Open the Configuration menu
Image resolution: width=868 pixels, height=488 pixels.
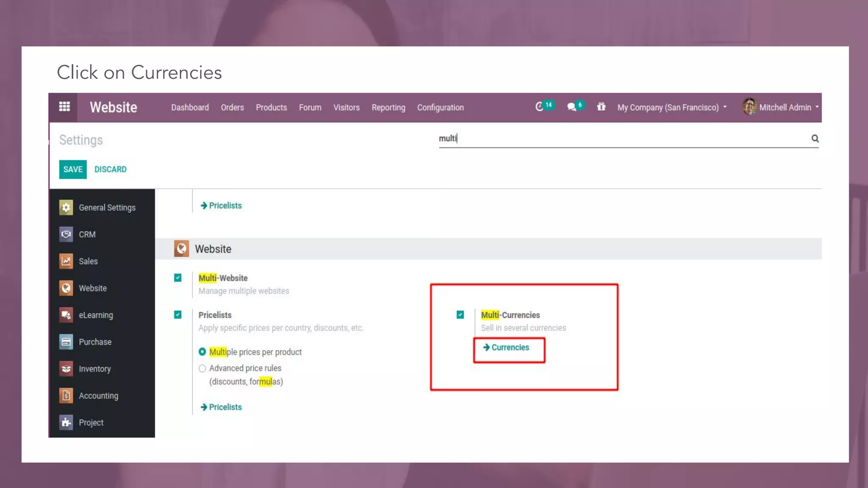tap(440, 108)
